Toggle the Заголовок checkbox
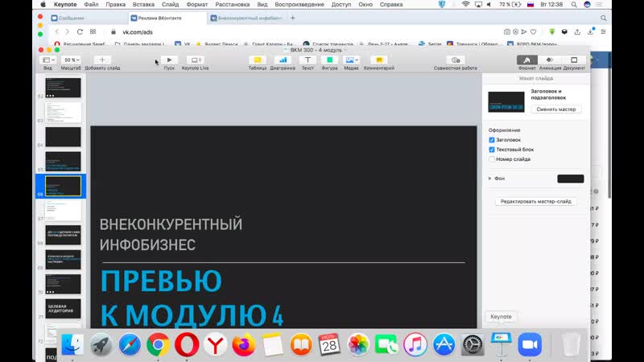This screenshot has width=644, height=362. [492, 140]
